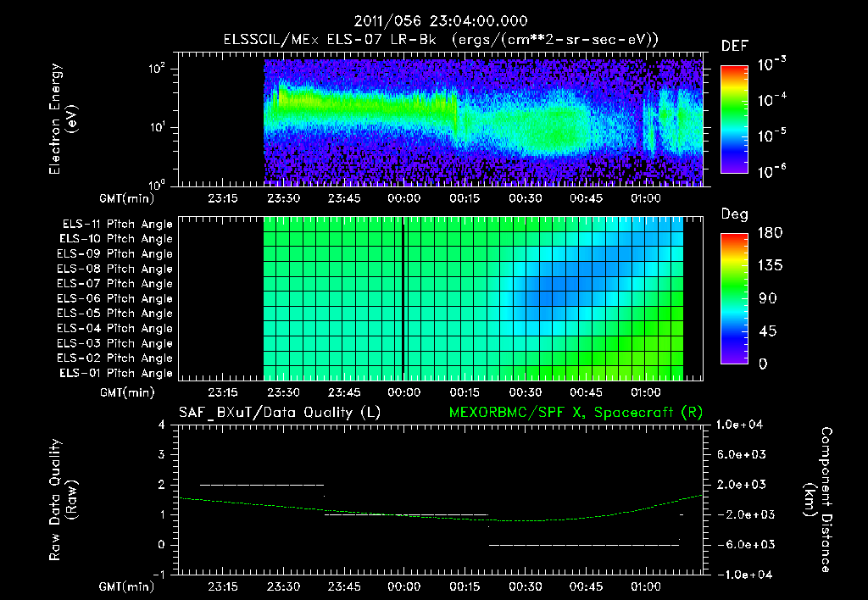868x600 pixels.
Task: Click the Component Distance (km) axis label
Action: tap(818, 500)
